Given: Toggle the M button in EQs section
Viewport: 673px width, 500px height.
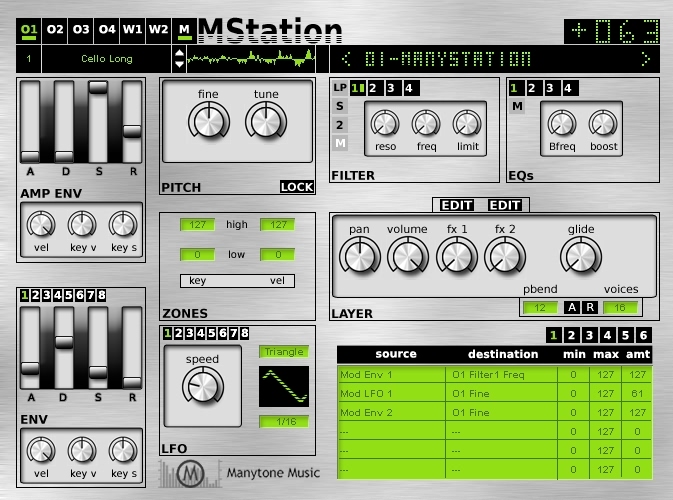Looking at the screenshot, I should (518, 106).
